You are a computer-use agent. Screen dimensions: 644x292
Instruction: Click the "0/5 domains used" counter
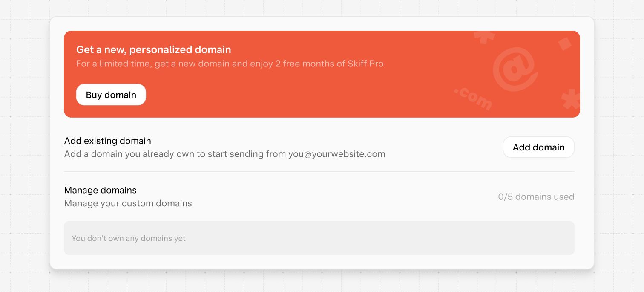point(536,197)
